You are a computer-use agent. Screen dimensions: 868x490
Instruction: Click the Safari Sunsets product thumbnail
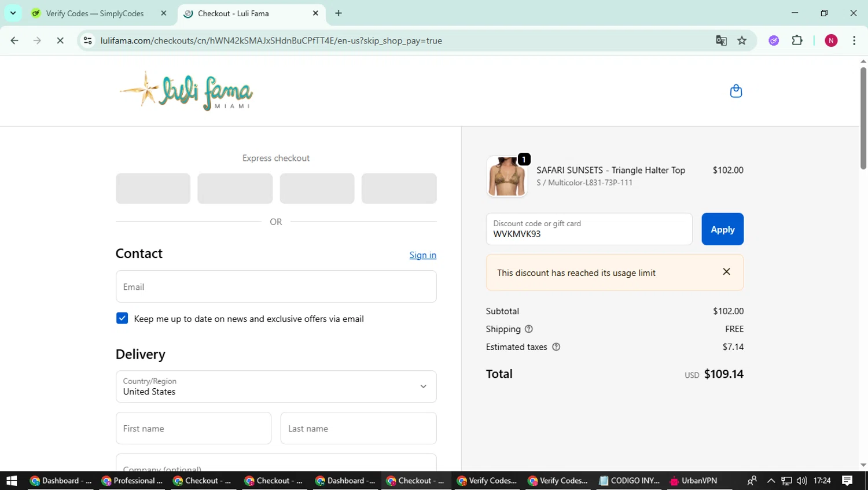507,176
